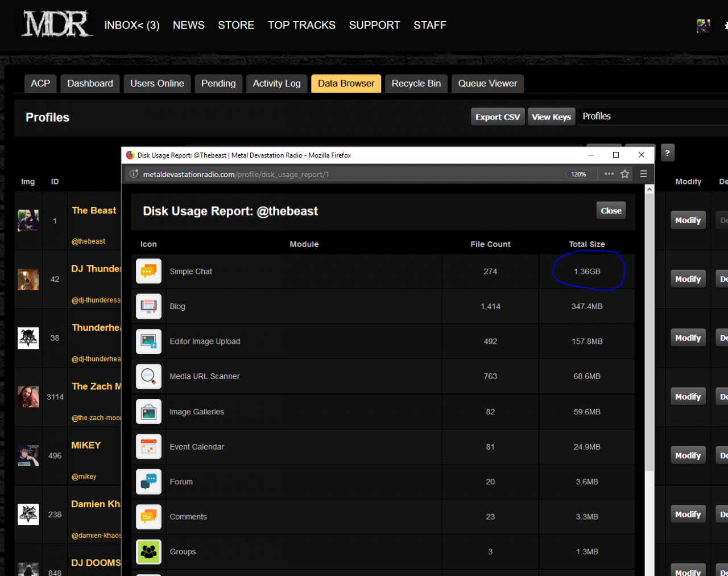This screenshot has height=576, width=728.
Task: Open The Beast profile name link
Action: pos(94,211)
